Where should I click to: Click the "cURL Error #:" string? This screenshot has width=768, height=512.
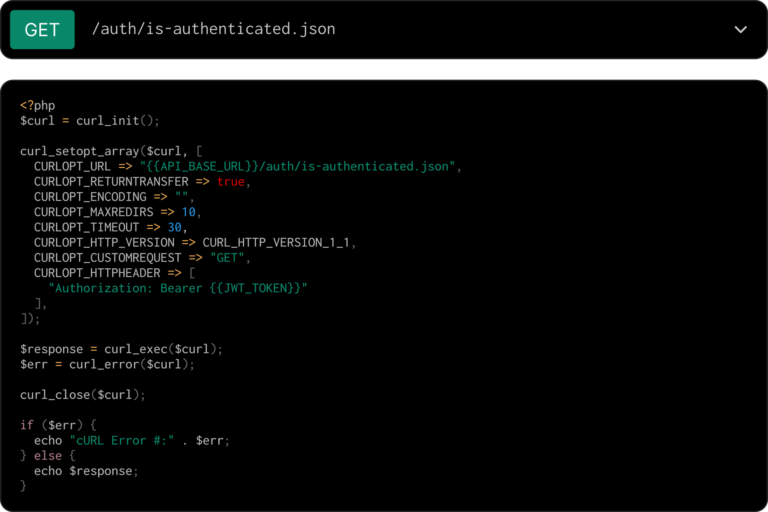121,440
